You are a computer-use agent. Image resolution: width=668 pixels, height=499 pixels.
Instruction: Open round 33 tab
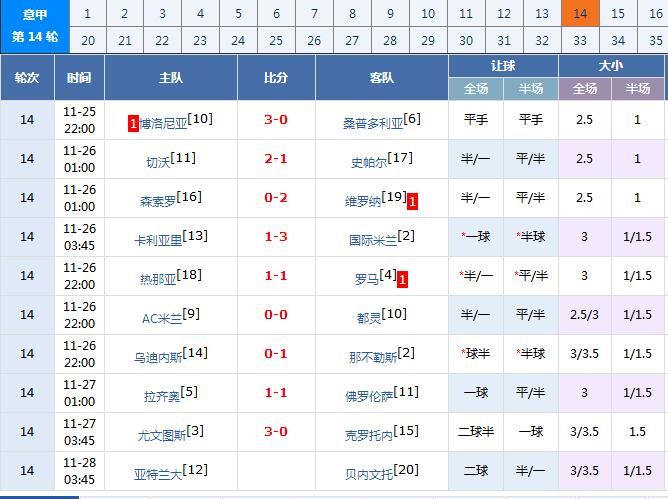[580, 40]
